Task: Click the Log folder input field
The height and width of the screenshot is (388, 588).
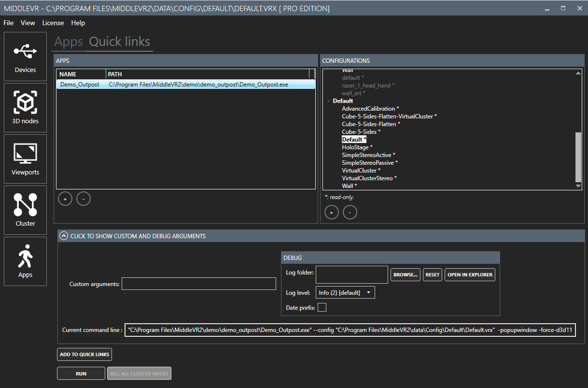Action: 352,274
